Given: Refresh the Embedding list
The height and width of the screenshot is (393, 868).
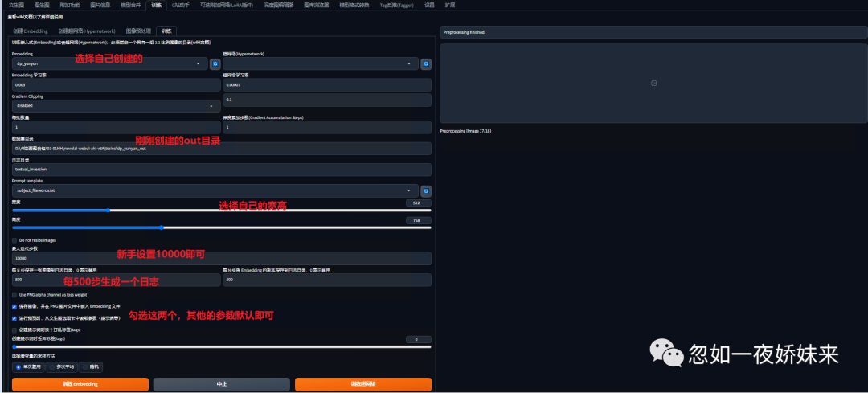Looking at the screenshot, I should (x=215, y=64).
